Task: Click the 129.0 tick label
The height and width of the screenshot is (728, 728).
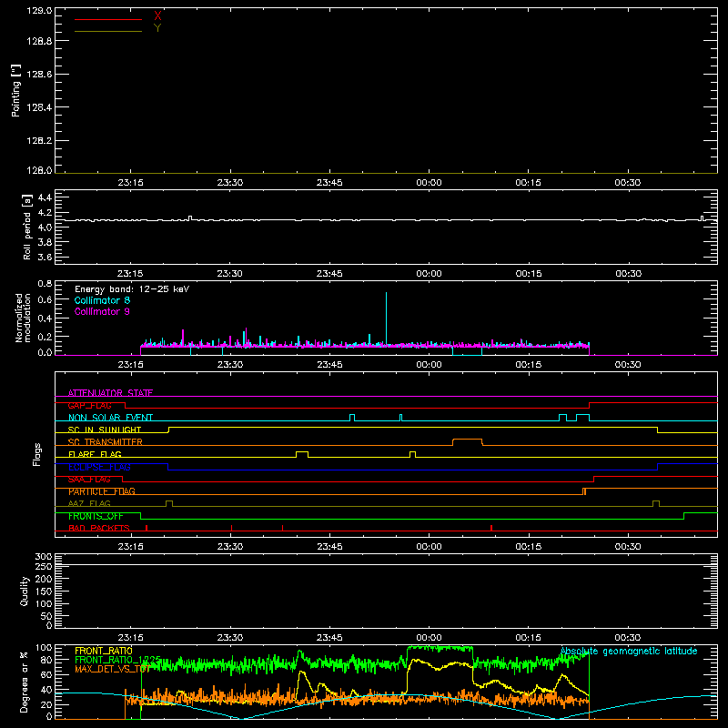Action: (x=39, y=10)
